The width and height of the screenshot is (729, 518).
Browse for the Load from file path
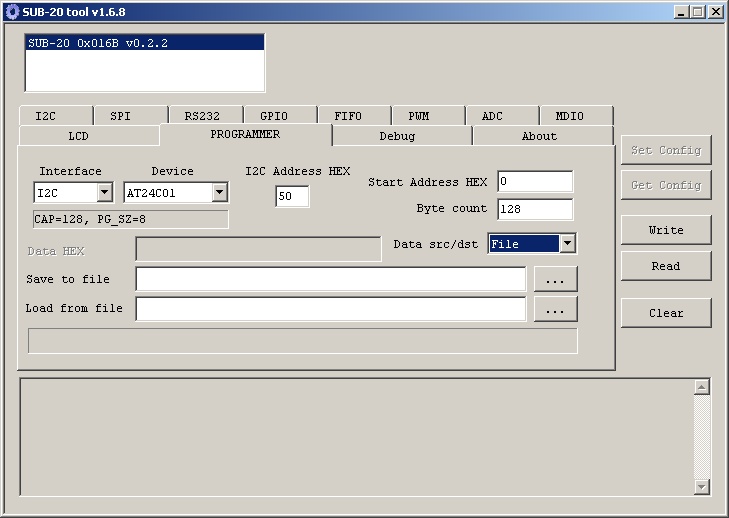click(555, 310)
